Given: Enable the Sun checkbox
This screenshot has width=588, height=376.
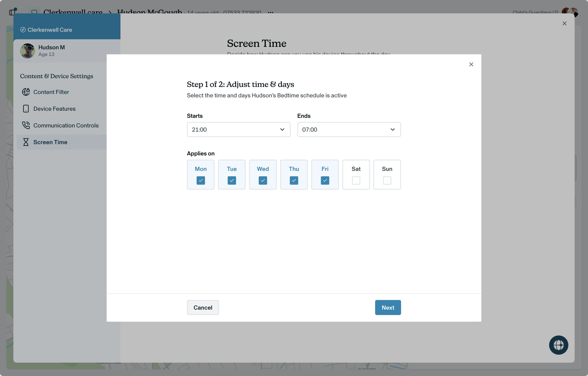Looking at the screenshot, I should tap(387, 180).
